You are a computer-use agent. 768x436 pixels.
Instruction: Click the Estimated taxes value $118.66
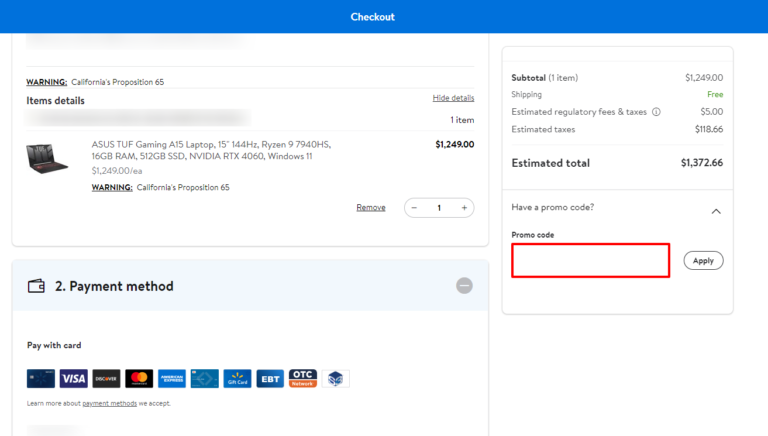[709, 129]
